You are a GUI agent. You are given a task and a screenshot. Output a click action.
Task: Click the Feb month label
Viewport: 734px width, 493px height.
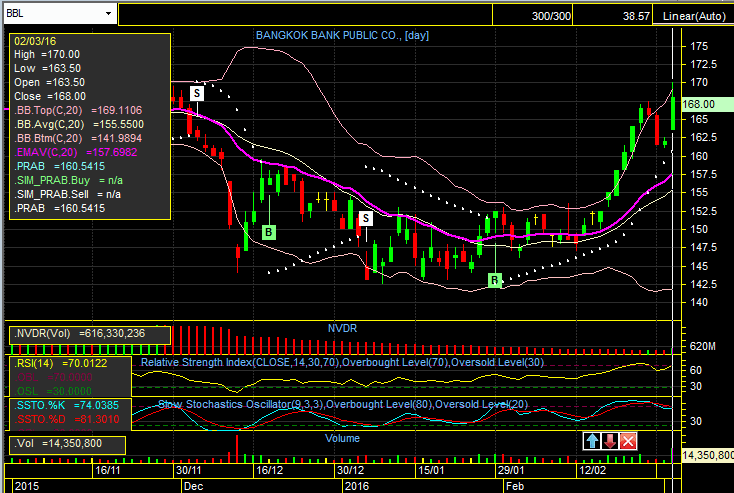click(515, 486)
